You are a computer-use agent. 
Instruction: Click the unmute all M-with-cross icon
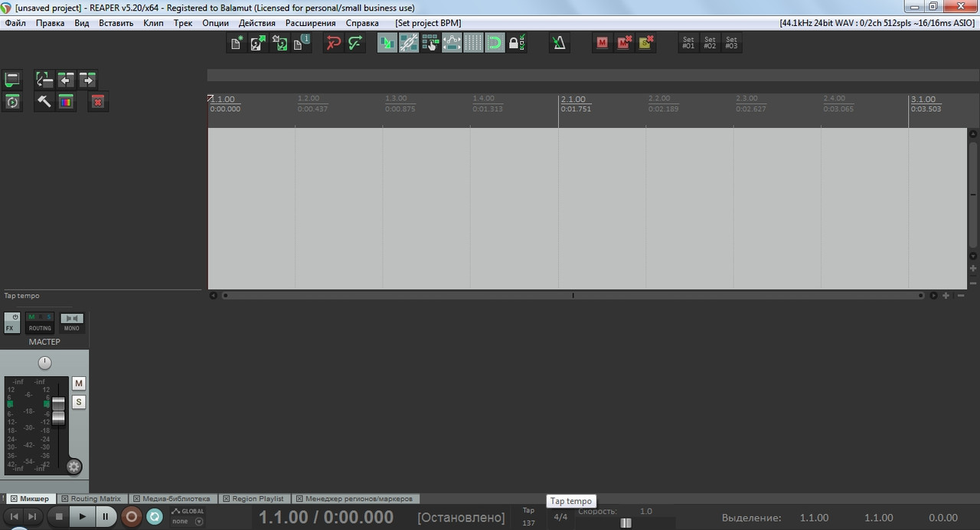[624, 43]
